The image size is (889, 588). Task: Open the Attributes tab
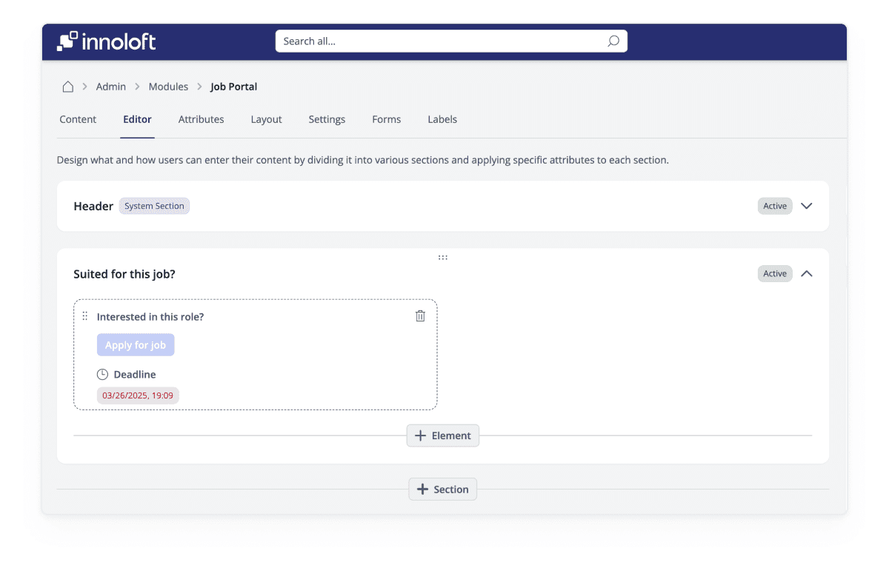coord(201,119)
